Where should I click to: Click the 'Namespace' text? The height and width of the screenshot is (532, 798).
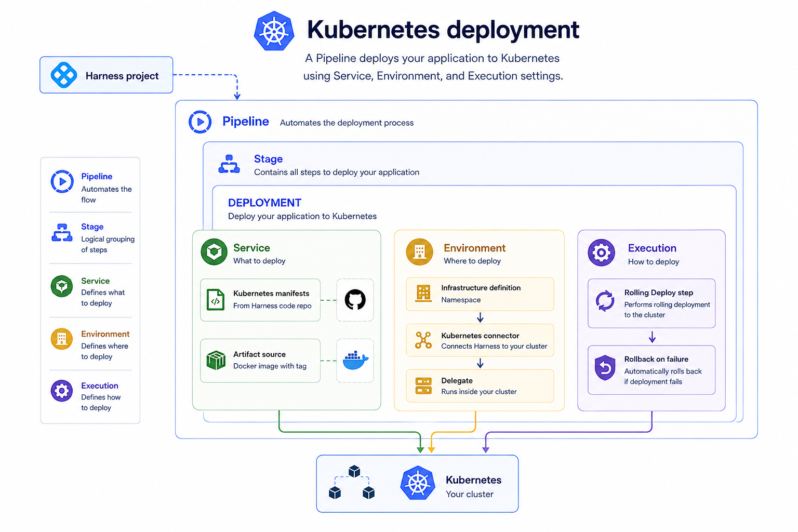coord(461,300)
